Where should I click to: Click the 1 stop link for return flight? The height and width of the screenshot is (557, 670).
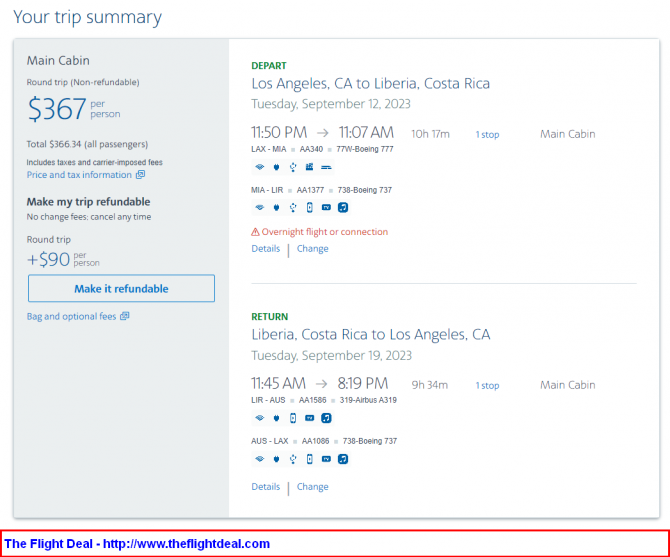pos(487,385)
